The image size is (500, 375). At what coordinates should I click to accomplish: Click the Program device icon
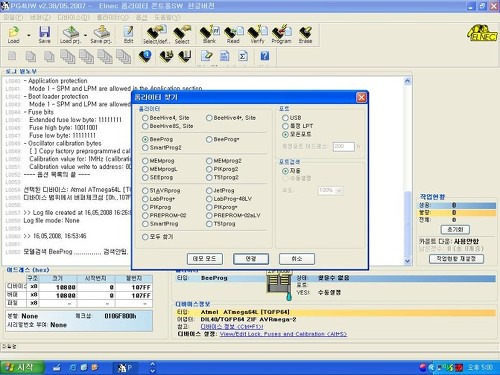281,34
